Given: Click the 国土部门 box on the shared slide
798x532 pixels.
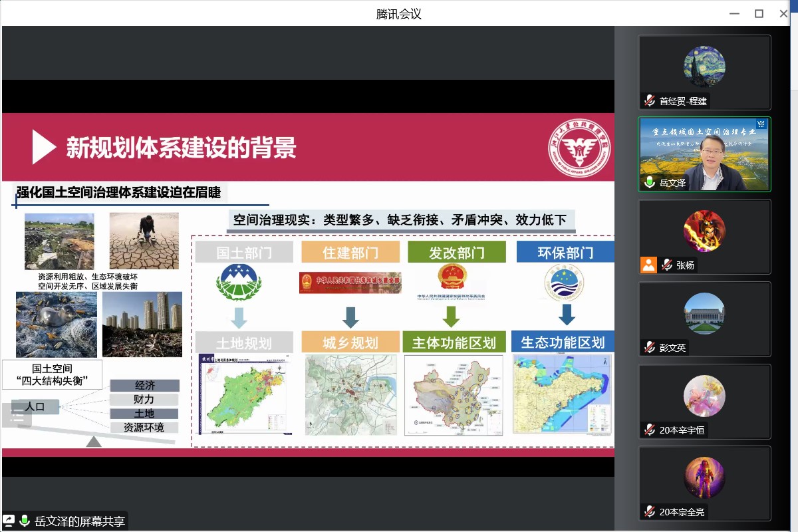Looking at the screenshot, I should 243,252.
